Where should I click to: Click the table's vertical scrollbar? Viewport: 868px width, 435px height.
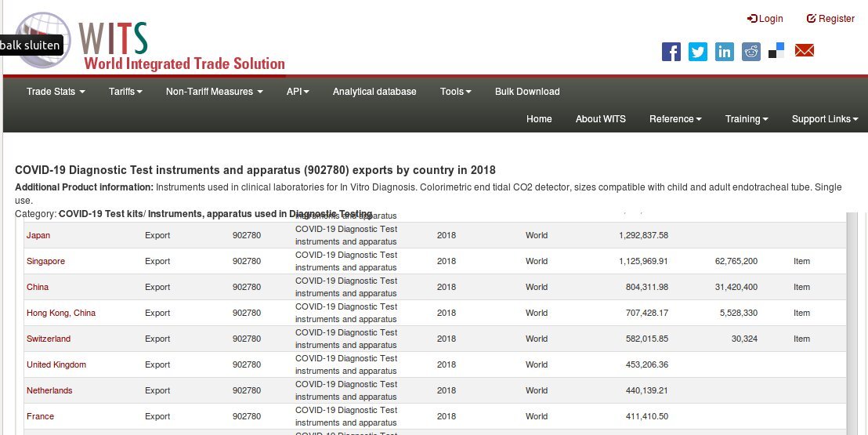point(852,324)
